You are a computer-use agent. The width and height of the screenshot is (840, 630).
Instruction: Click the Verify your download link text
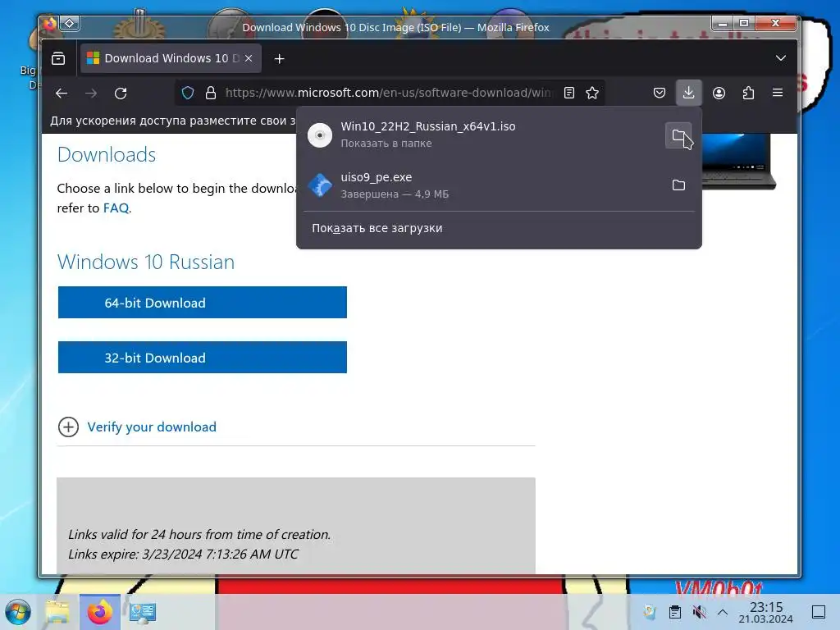coord(152,427)
